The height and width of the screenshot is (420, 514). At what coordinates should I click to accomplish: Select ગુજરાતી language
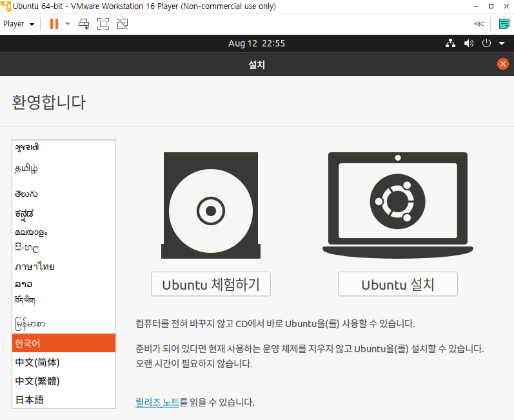click(64, 147)
